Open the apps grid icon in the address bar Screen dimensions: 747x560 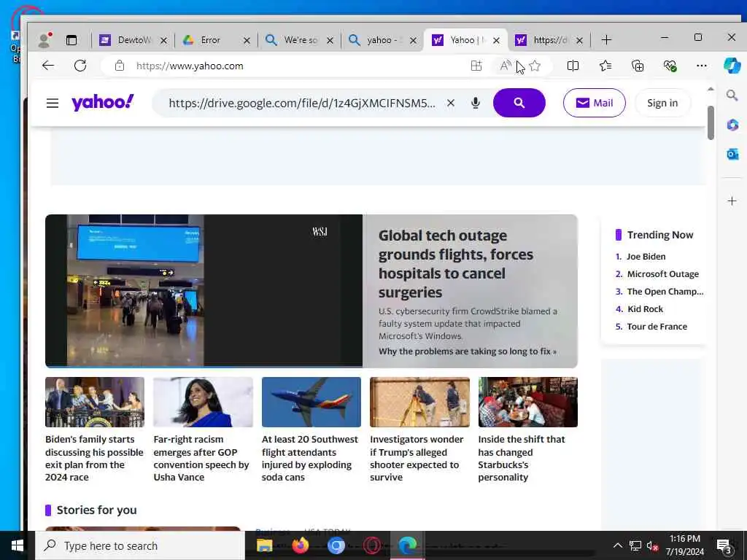(x=476, y=66)
